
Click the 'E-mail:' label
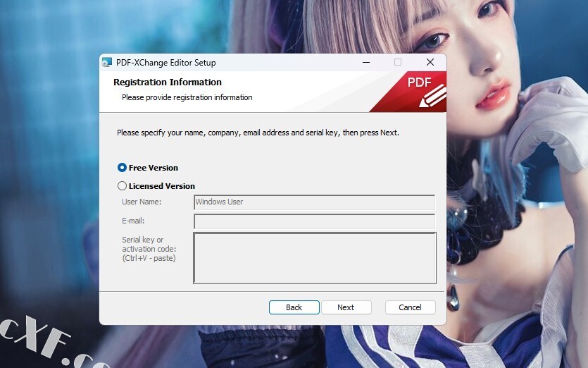click(x=133, y=221)
